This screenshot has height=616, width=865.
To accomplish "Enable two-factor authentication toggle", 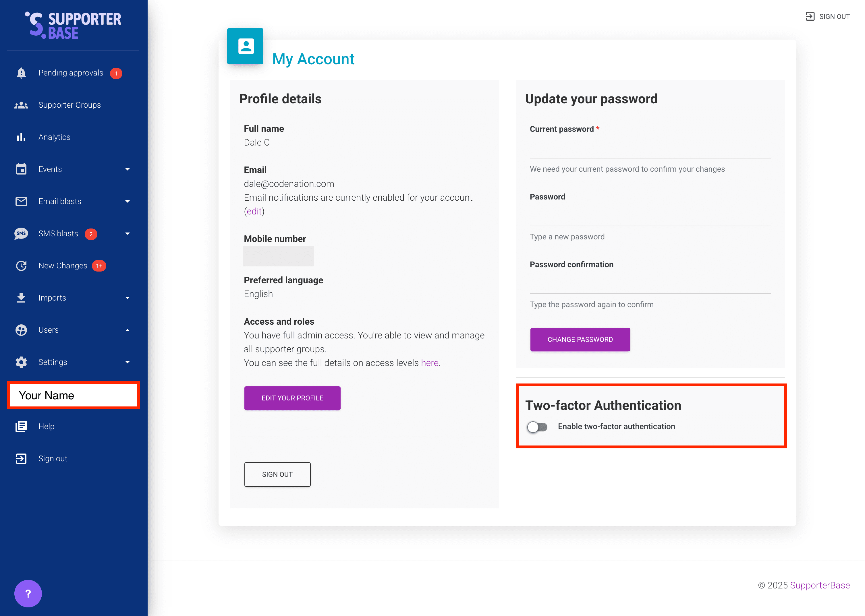I will (537, 427).
